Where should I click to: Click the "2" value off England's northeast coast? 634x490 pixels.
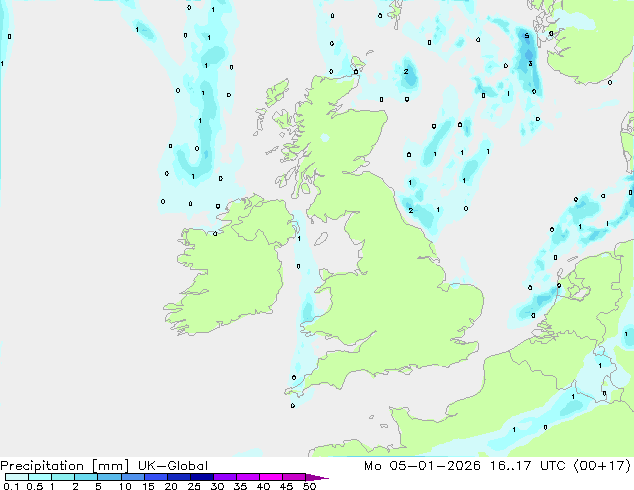(411, 210)
